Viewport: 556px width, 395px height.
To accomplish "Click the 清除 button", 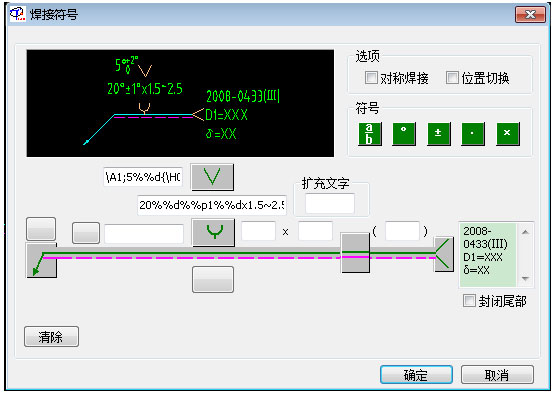I will coord(51,336).
